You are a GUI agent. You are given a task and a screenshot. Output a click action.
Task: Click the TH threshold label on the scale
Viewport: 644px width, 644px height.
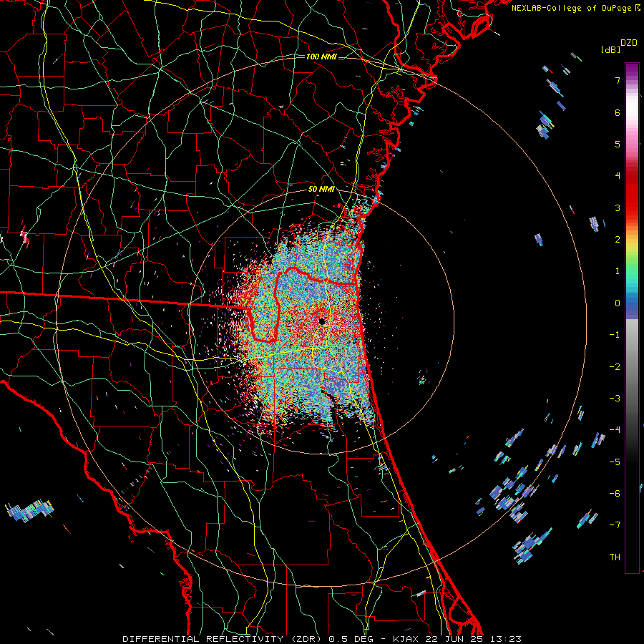(x=615, y=557)
